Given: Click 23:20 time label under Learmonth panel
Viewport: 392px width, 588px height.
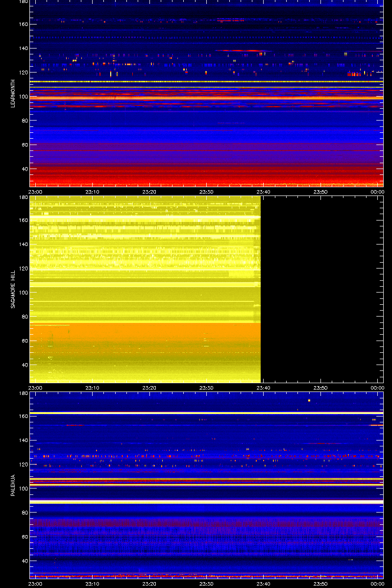Looking at the screenshot, I should click(149, 192).
